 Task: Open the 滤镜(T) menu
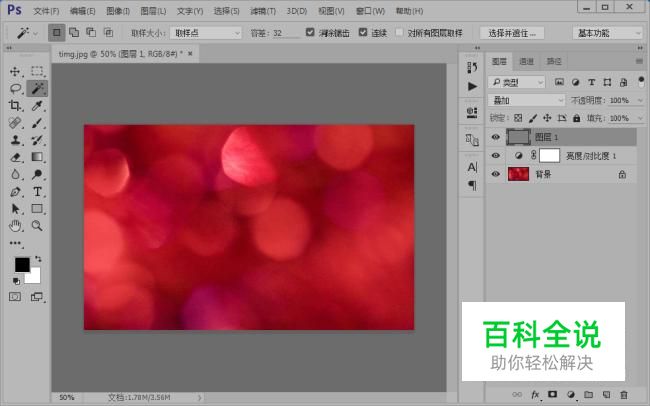click(x=263, y=11)
